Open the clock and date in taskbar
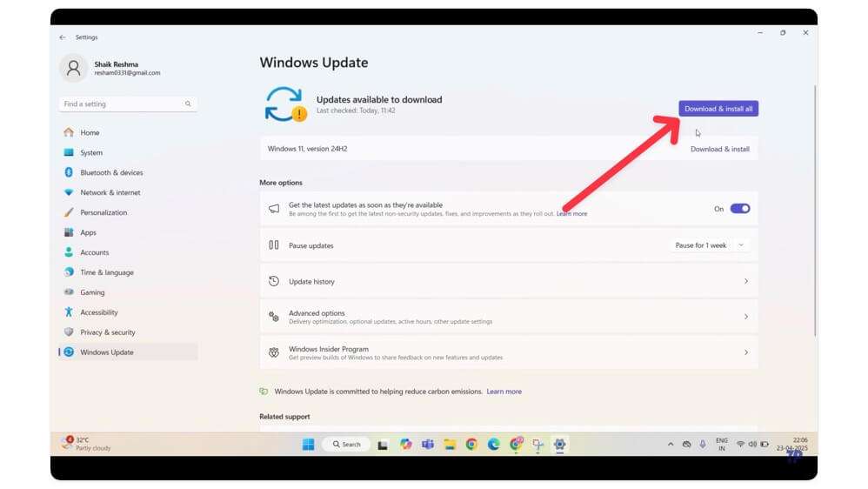 pos(792,444)
